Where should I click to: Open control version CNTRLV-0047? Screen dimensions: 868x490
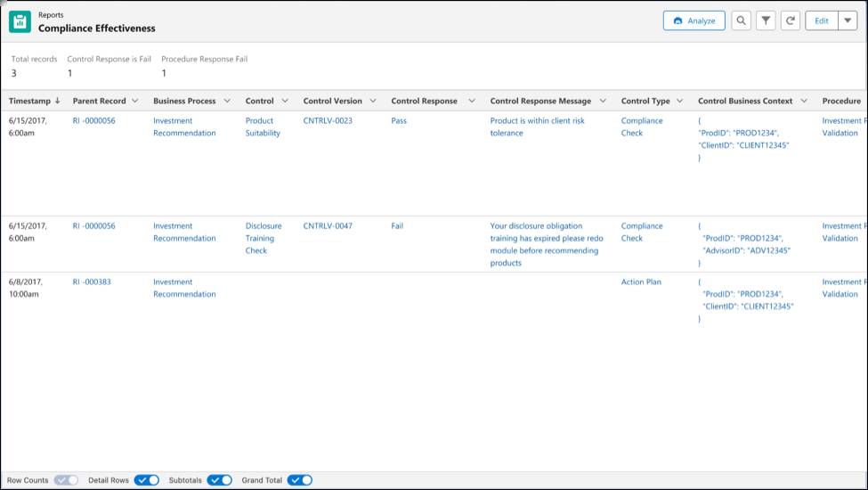point(328,226)
